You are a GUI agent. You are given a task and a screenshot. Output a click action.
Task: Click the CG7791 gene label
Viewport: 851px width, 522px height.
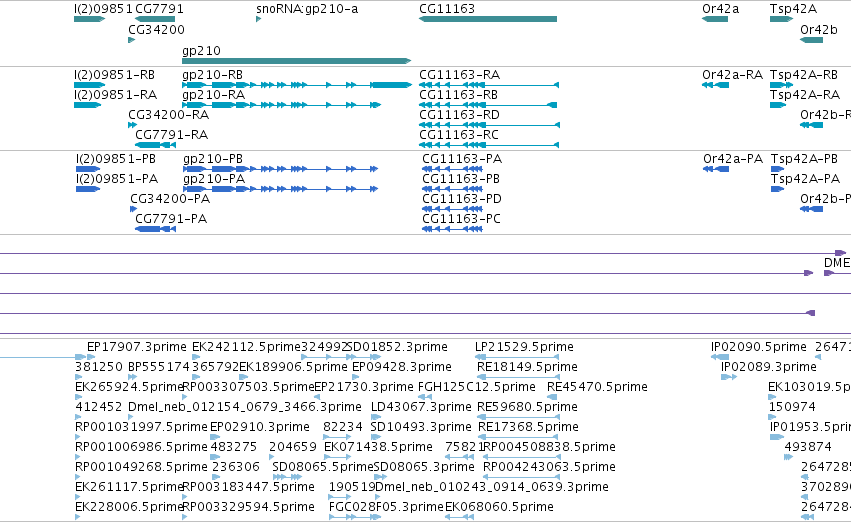[x=160, y=9]
